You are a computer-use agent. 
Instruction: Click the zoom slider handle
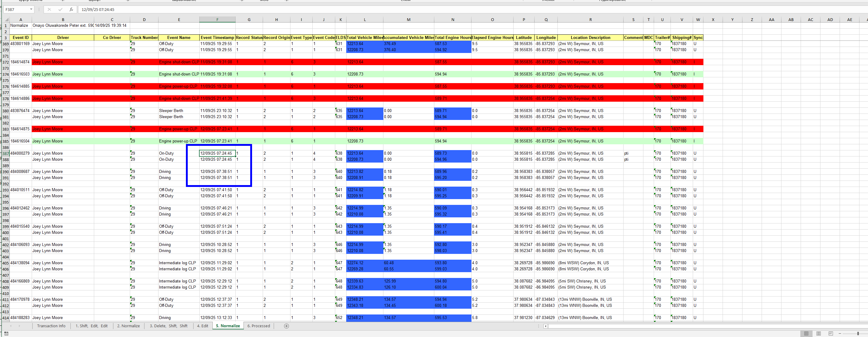click(858, 333)
